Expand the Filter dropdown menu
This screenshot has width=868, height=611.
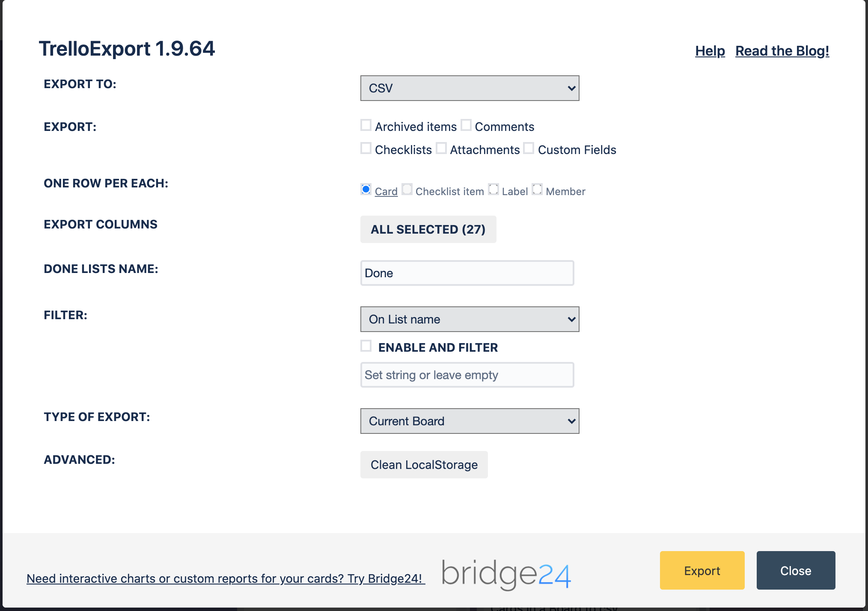tap(470, 319)
